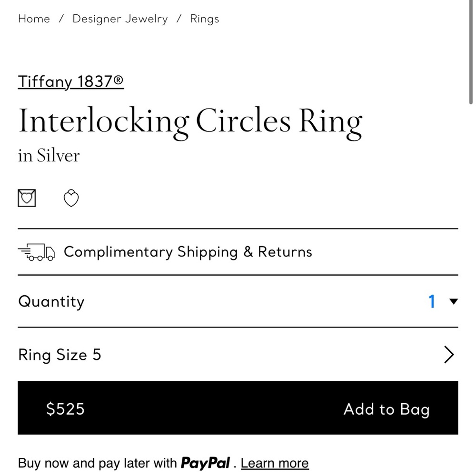Viewport: 476px width, 476px height.
Task: Open the Rings breadcrumb page
Action: pyautogui.click(x=204, y=19)
